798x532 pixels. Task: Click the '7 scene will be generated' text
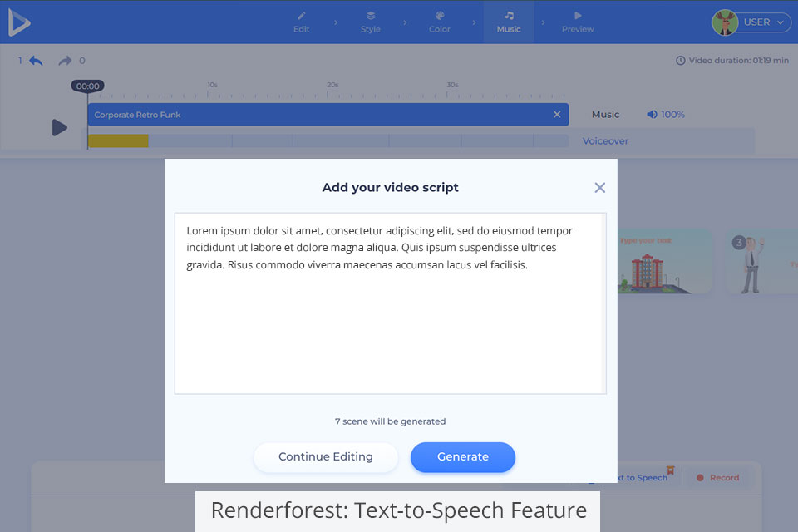pos(391,421)
